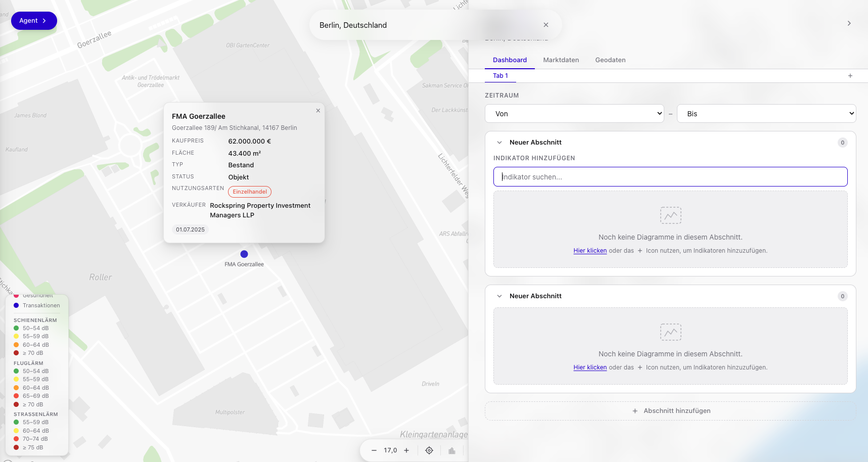
Task: Click the Multipolster map label
Action: [x=230, y=412]
